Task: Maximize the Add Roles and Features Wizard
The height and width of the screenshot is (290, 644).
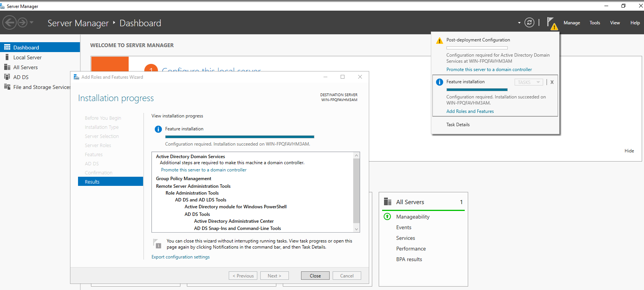Action: (x=343, y=77)
